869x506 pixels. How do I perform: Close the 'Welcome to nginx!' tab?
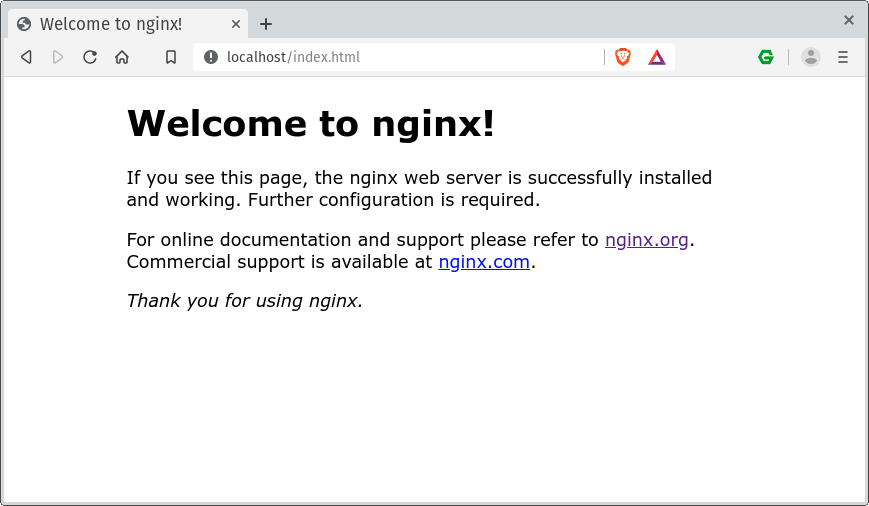pos(236,24)
